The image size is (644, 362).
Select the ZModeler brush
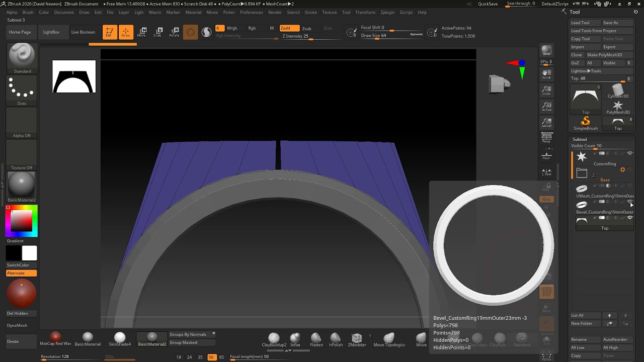pos(357,339)
